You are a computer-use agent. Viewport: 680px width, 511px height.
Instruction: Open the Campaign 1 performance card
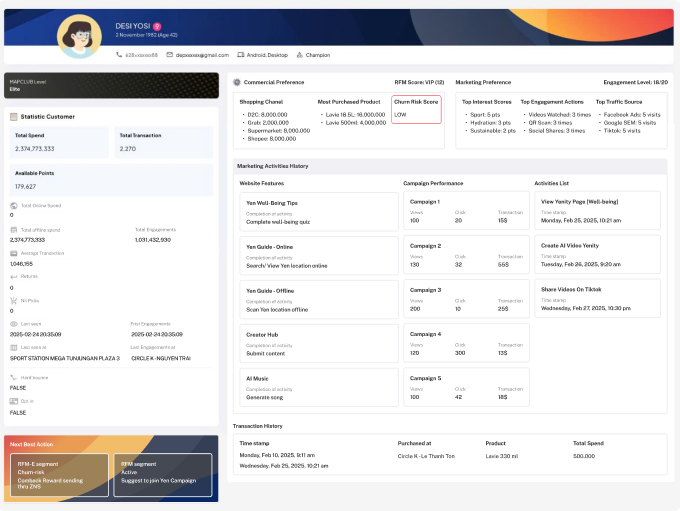pos(464,212)
